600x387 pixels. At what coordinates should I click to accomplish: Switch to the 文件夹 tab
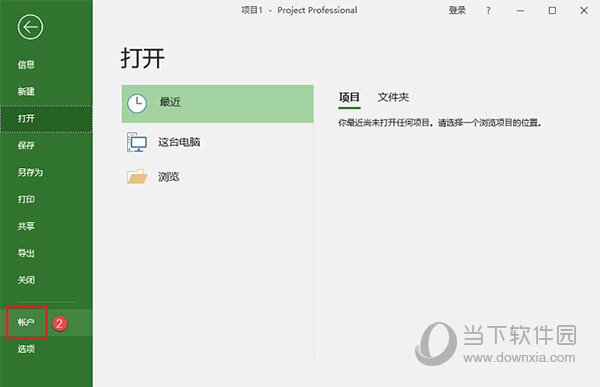click(x=393, y=97)
